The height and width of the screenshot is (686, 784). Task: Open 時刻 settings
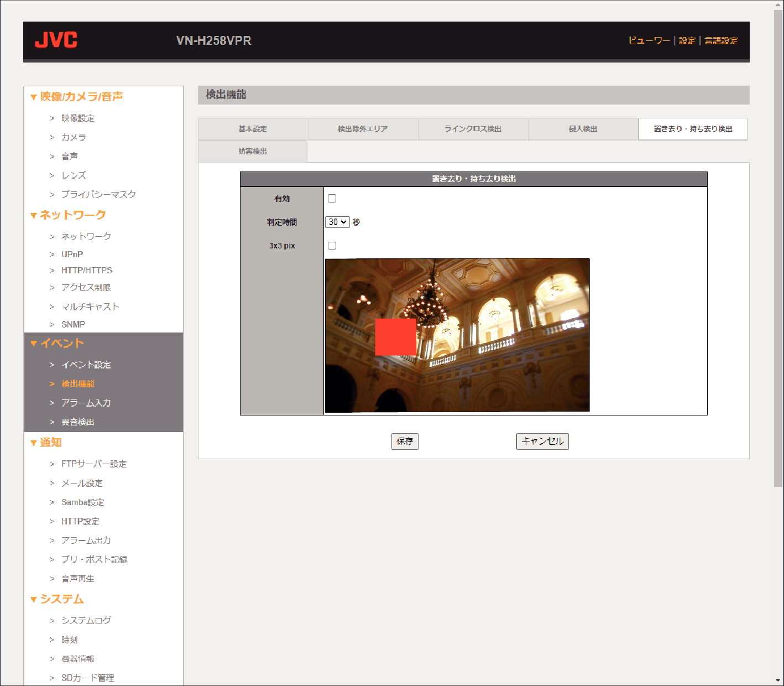(70, 640)
